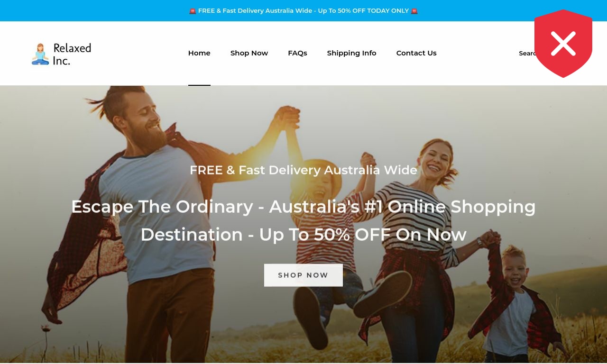
Task: Click the top announcement bar delivery text
Action: tap(303, 11)
